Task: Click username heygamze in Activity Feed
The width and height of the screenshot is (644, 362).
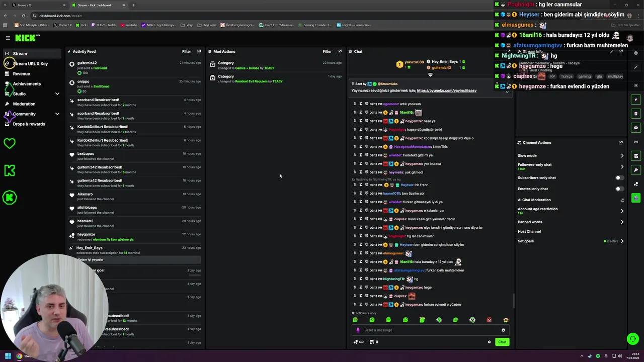Action: [x=86, y=234]
